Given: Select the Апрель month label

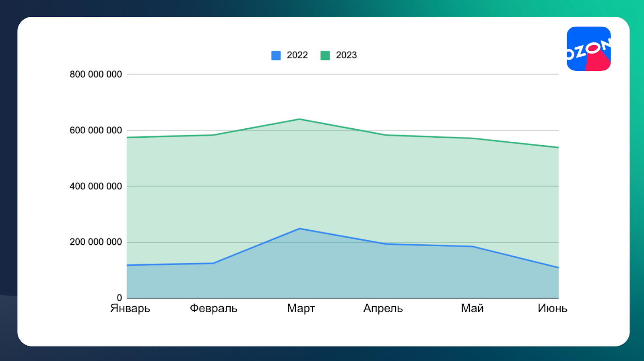Looking at the screenshot, I should coord(383,309).
